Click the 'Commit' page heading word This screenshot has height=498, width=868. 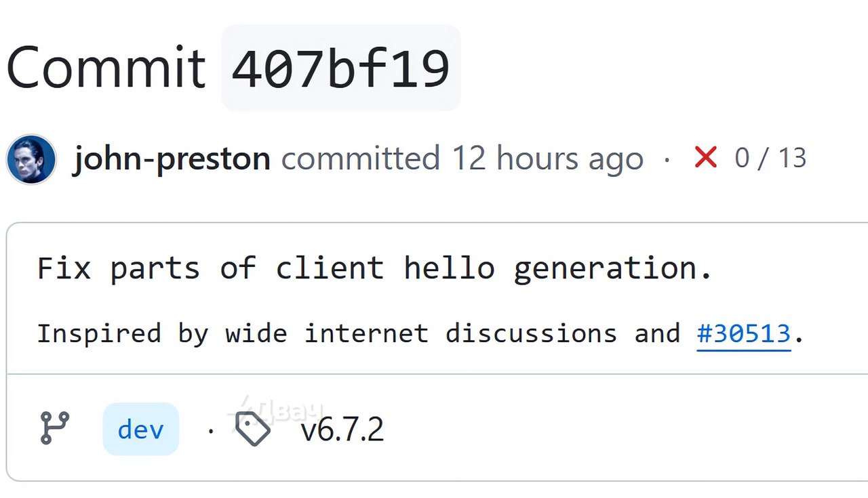coord(105,68)
